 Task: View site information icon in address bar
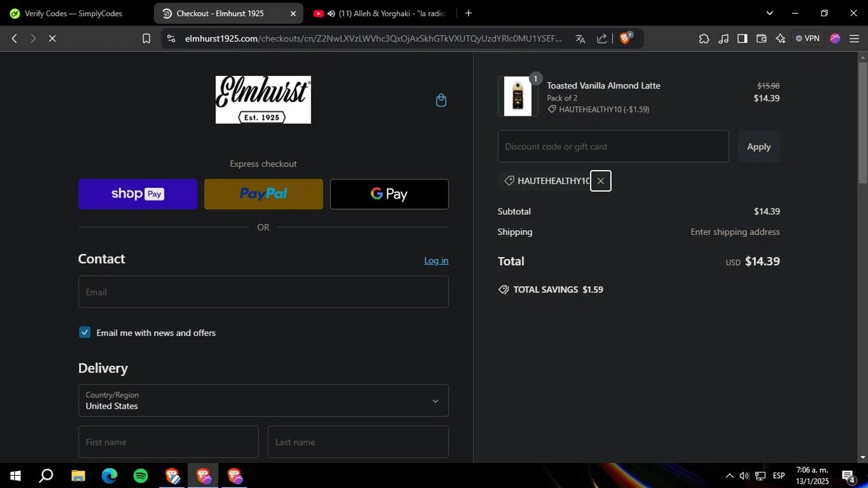[x=171, y=39]
